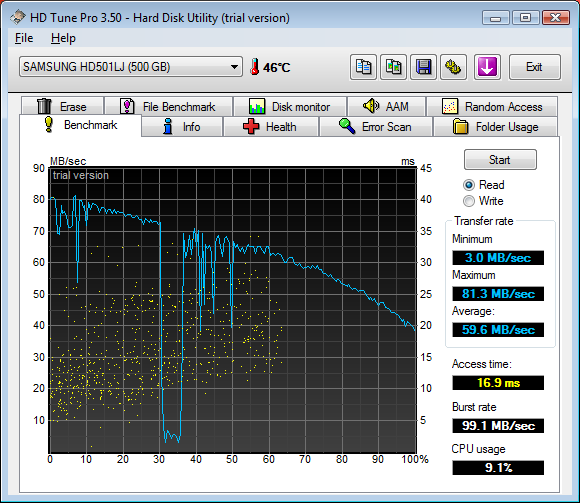
Task: Click the copy screenshot to clipboard icon
Action: pyautogui.click(x=394, y=67)
